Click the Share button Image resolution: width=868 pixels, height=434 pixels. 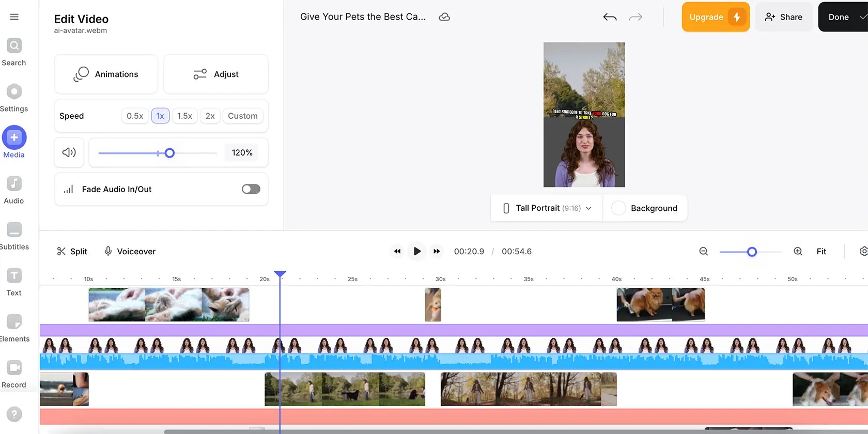point(784,17)
